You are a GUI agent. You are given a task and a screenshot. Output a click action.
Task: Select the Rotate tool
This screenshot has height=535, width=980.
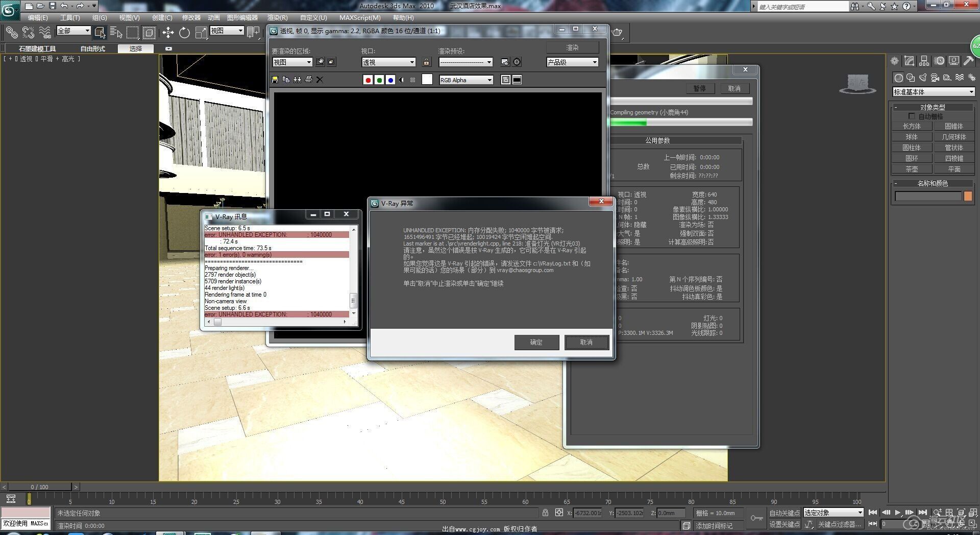(184, 33)
